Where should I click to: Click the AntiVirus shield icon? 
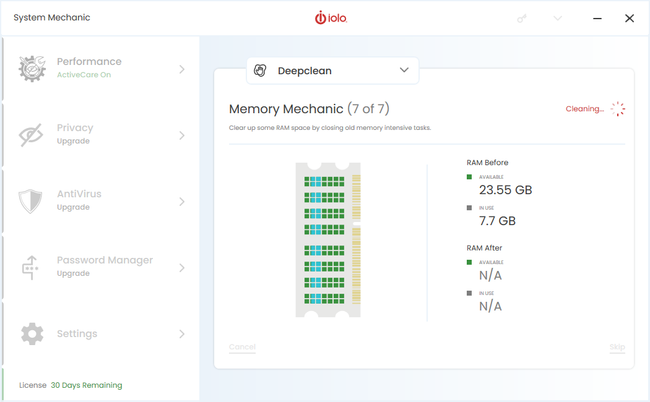click(x=32, y=201)
